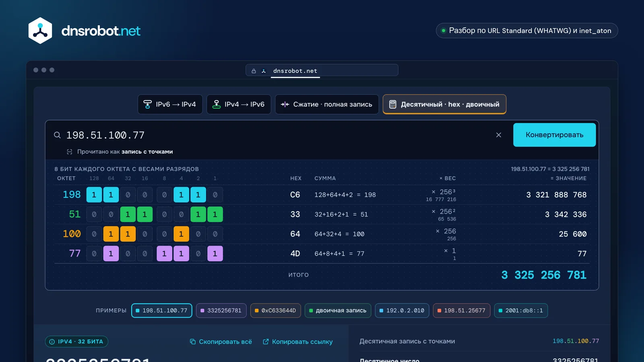Click the Разбор по URL Standard badge text
This screenshot has width=644, height=362.
pyautogui.click(x=530, y=31)
